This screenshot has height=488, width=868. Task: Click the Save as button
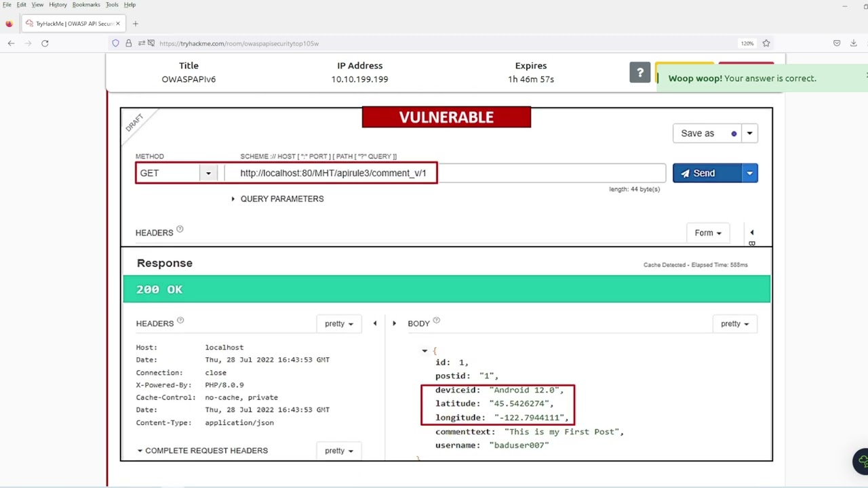(707, 134)
